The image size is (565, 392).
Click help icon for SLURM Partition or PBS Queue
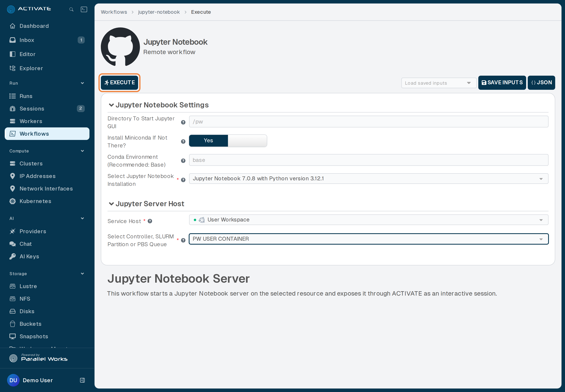(x=183, y=240)
